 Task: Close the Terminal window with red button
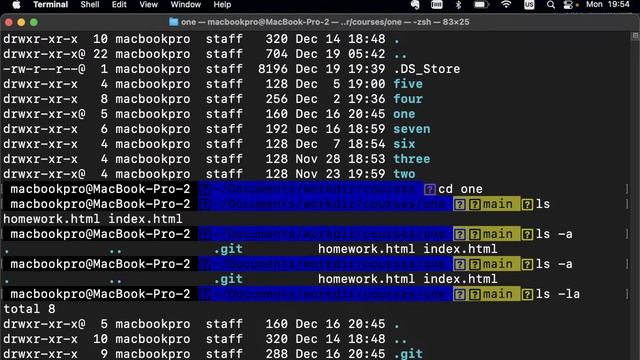(9, 22)
